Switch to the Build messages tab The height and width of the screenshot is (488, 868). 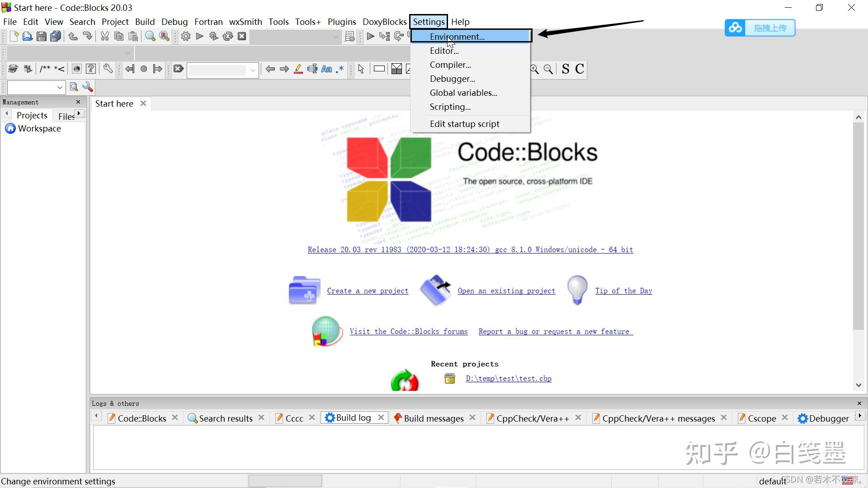[x=433, y=418]
